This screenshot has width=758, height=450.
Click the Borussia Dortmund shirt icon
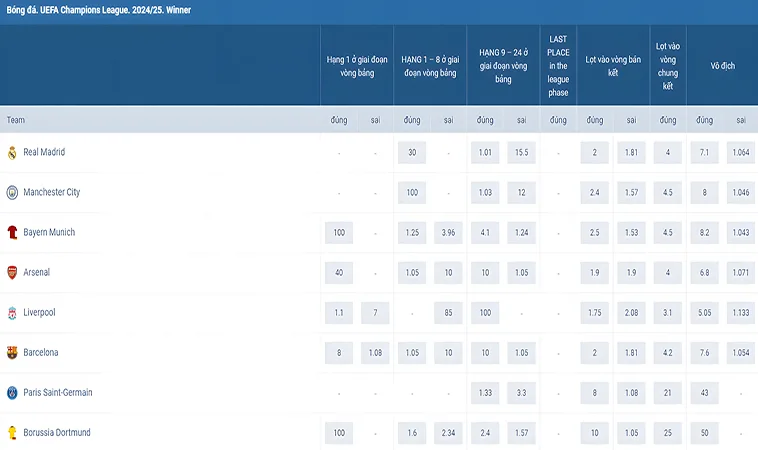click(12, 433)
